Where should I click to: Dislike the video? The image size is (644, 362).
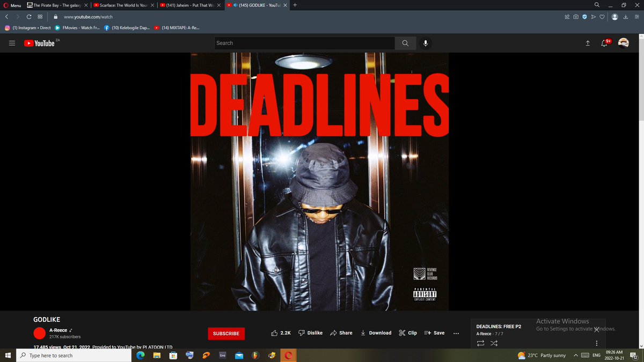coord(310,333)
